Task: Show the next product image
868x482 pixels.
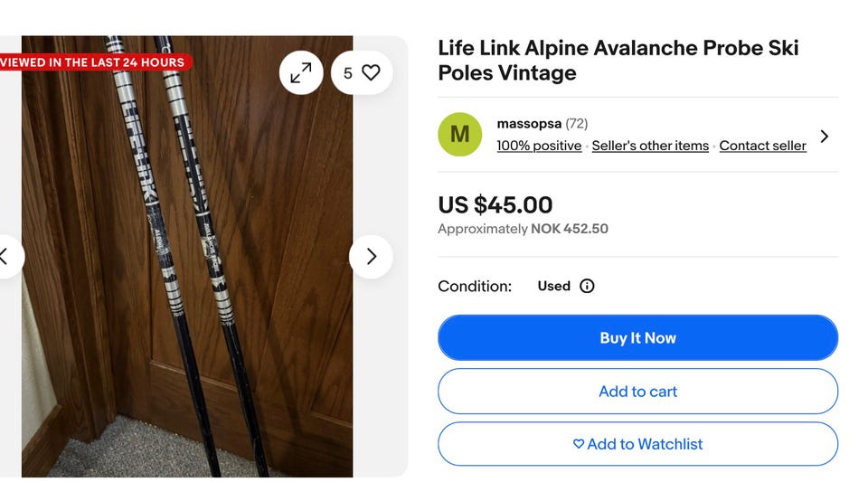Action: coord(371,257)
